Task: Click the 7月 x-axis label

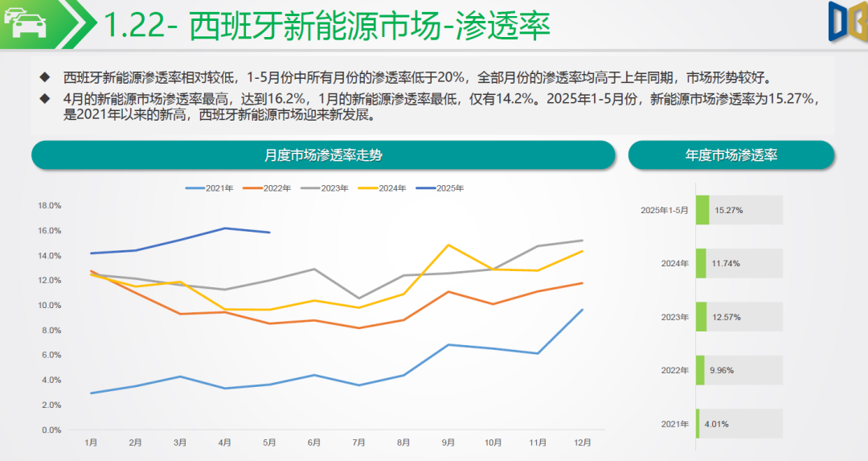Action: (x=358, y=442)
